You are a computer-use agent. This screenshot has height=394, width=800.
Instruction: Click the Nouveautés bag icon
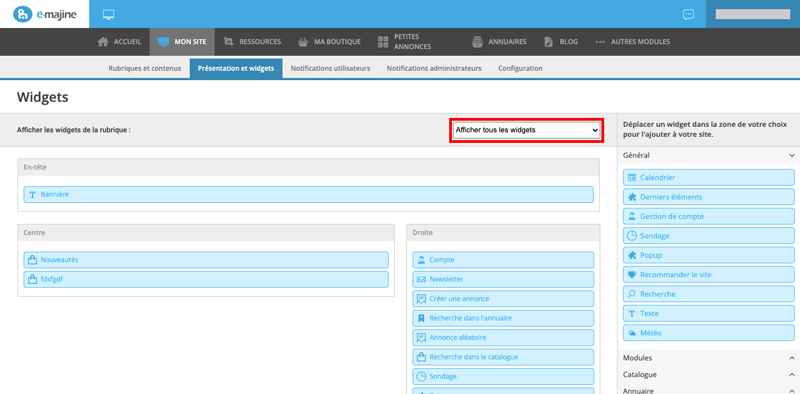pyautogui.click(x=32, y=260)
